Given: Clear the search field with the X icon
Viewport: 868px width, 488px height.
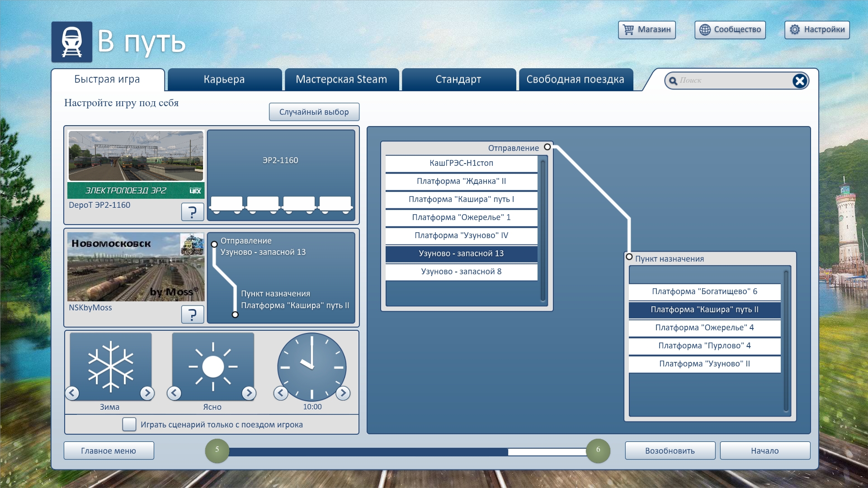Looking at the screenshot, I should pyautogui.click(x=799, y=81).
